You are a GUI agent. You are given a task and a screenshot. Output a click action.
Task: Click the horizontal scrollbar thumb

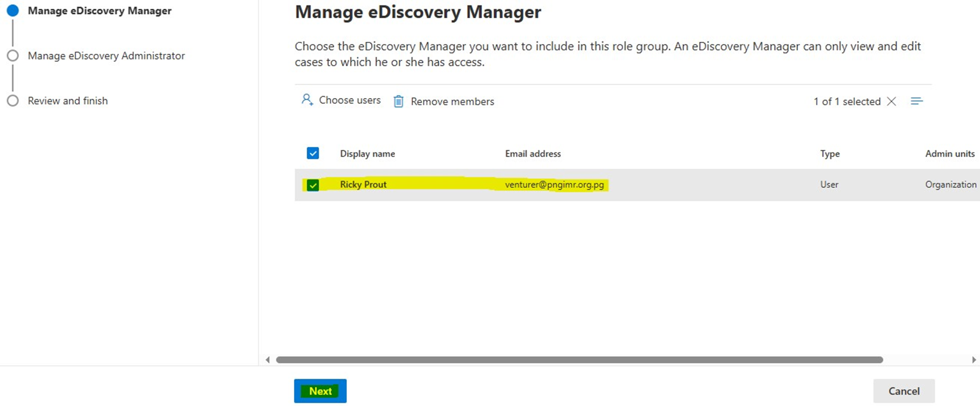coord(579,360)
